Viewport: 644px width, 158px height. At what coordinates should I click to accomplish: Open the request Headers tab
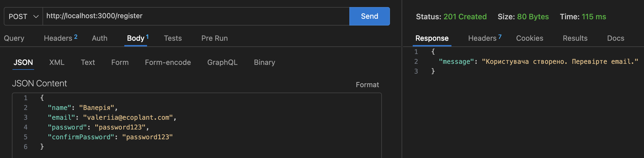click(x=61, y=38)
